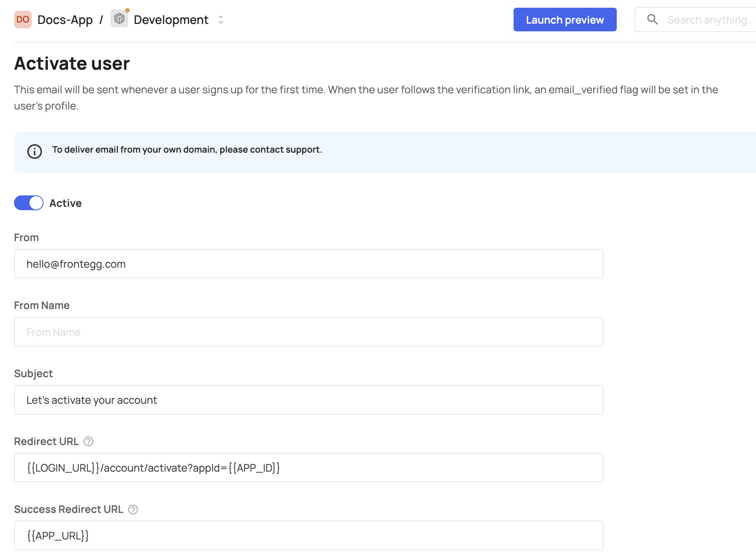This screenshot has width=756, height=559.
Task: Click the orange notification dot on Development
Action: [x=127, y=11]
